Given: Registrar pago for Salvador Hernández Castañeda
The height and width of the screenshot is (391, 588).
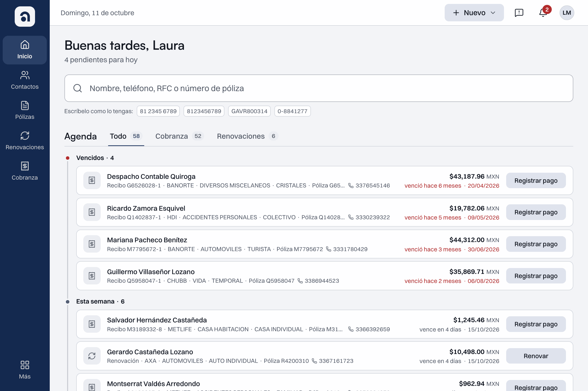Looking at the screenshot, I should pos(536,324).
